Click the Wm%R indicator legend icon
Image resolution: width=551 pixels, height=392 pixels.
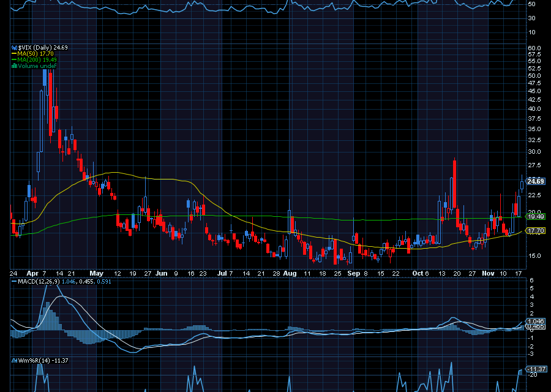point(13,360)
